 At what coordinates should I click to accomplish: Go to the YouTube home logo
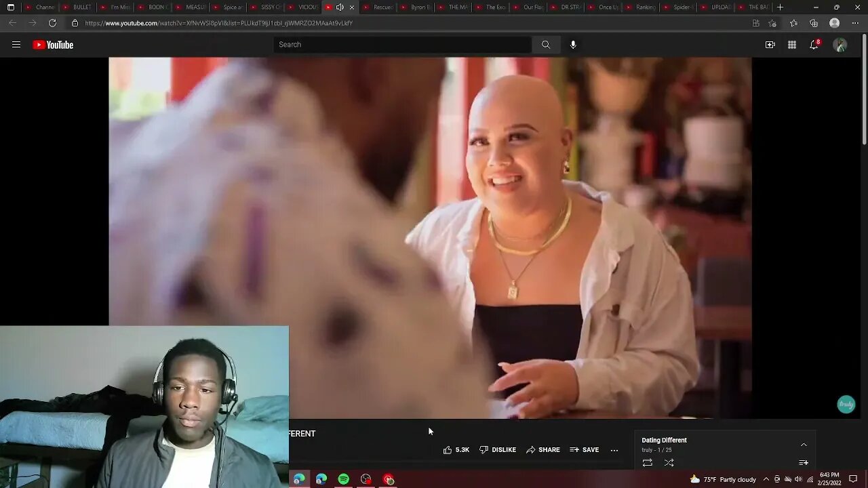pos(53,45)
